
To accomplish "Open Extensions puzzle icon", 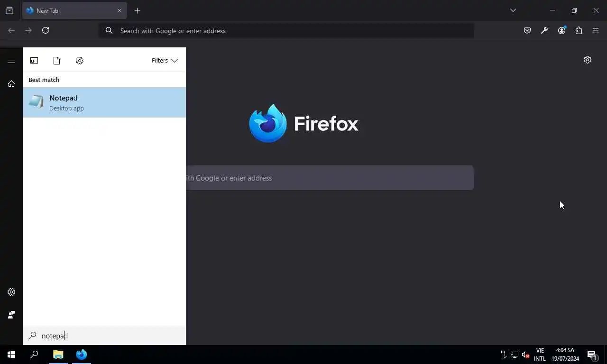I will (x=579, y=30).
